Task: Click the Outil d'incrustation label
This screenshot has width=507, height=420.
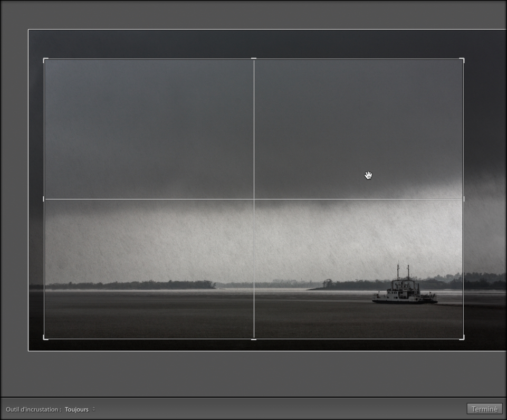Action: (33, 409)
